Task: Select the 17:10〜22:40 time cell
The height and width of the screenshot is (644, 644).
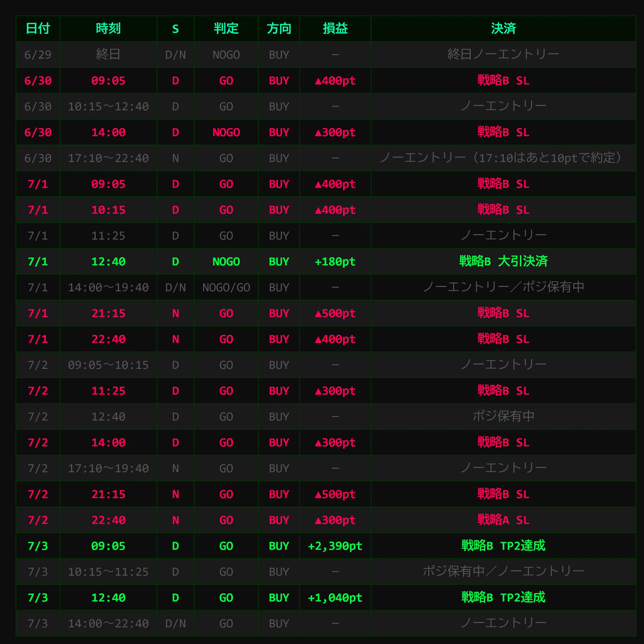Action: (108, 158)
